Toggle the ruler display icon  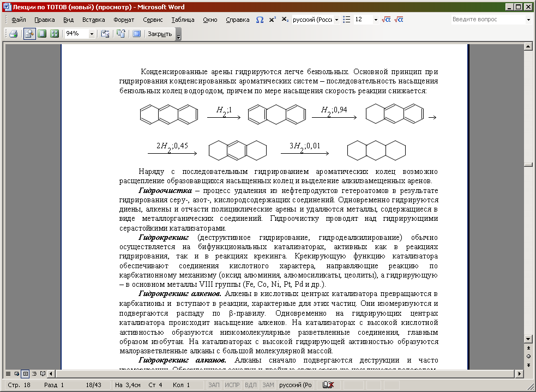click(105, 33)
